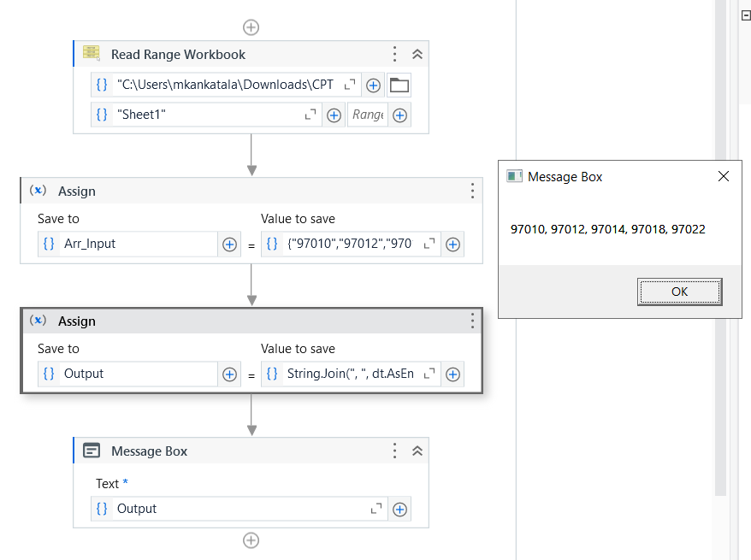Click the plus button beside Arr_Input field

click(229, 244)
